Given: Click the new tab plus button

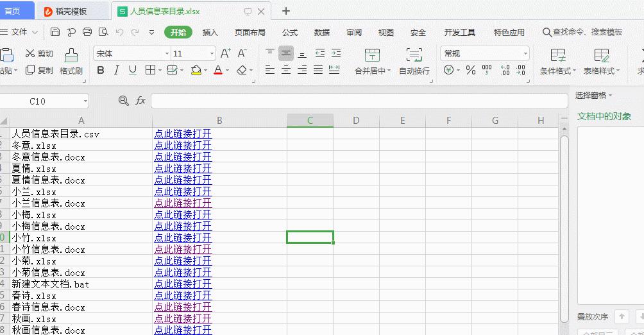Looking at the screenshot, I should (x=286, y=11).
